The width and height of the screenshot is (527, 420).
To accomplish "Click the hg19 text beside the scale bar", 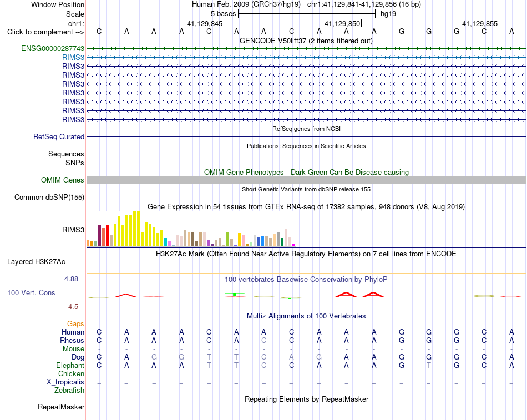I will pos(388,14).
